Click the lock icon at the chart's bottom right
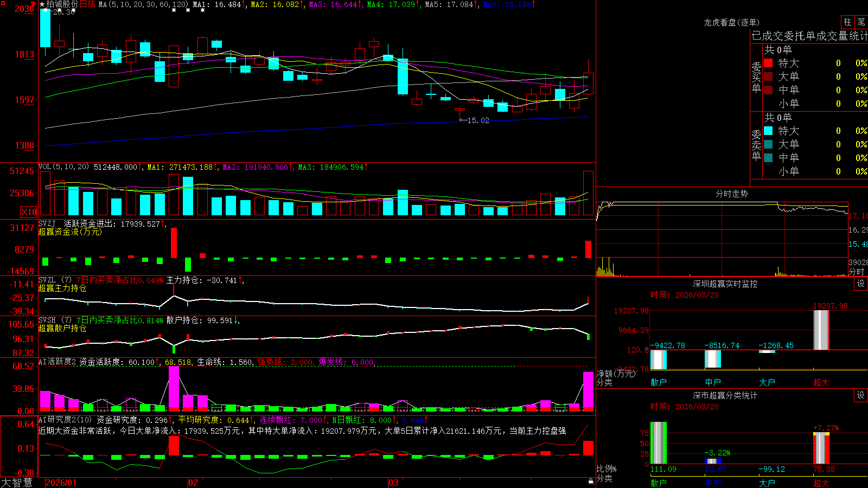The height and width of the screenshot is (488, 868). [591, 481]
